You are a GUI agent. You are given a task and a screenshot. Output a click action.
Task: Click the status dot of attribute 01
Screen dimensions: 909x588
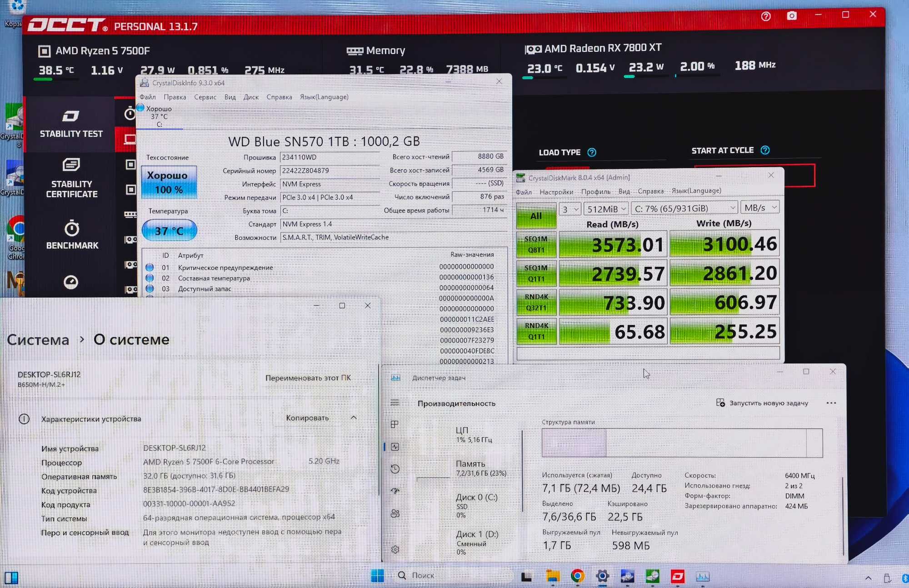click(x=150, y=267)
